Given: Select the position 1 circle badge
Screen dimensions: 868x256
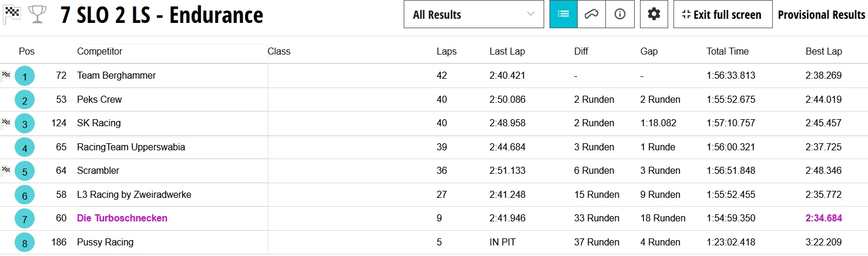Looking at the screenshot, I should coord(25,76).
